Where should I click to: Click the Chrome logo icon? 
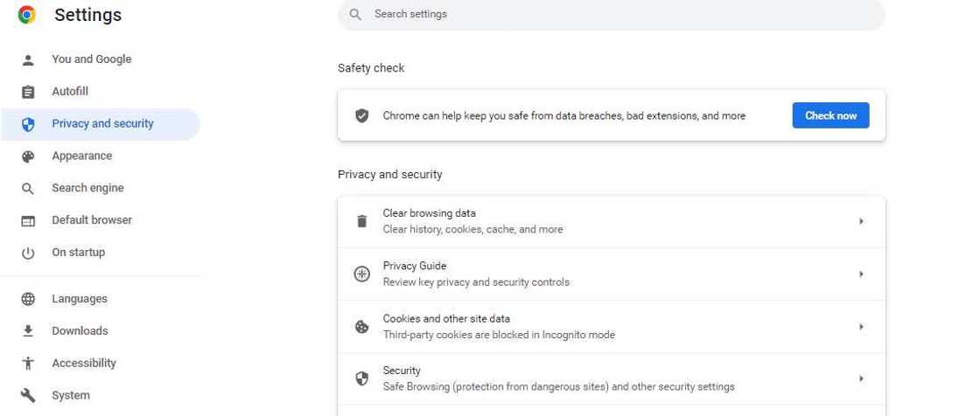tap(27, 15)
